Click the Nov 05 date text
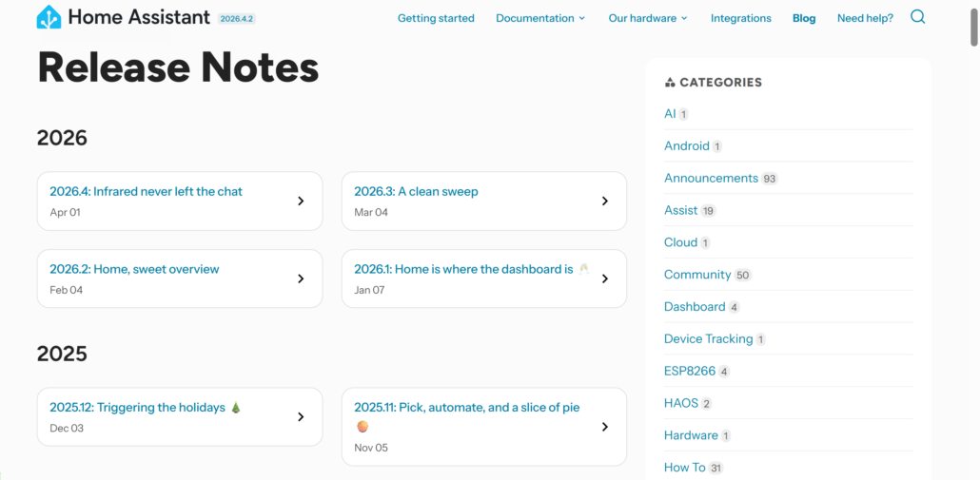980x480 pixels. point(371,448)
